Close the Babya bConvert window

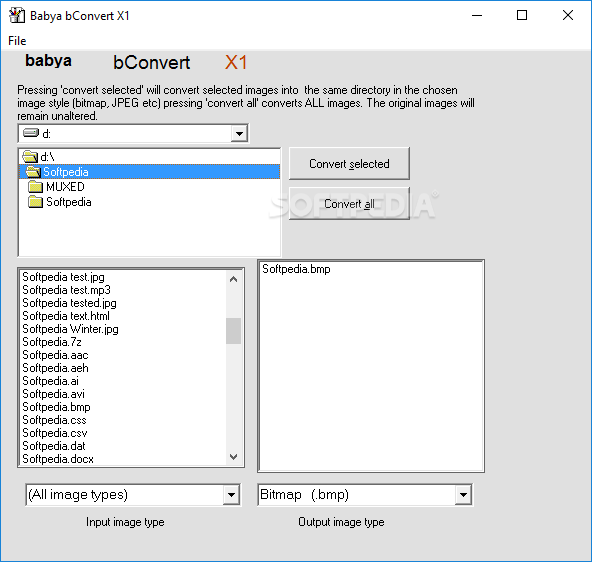coord(567,15)
